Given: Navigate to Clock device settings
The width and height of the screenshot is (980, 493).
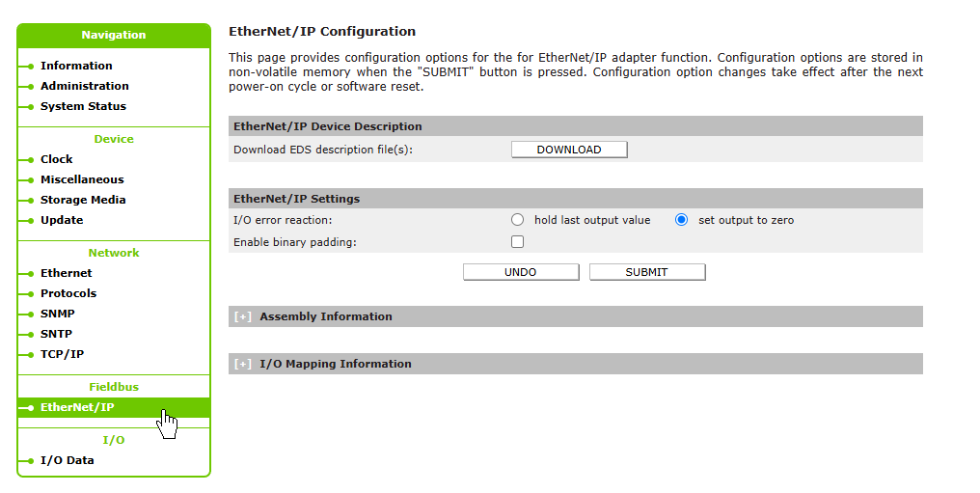Looking at the screenshot, I should click(x=56, y=159).
